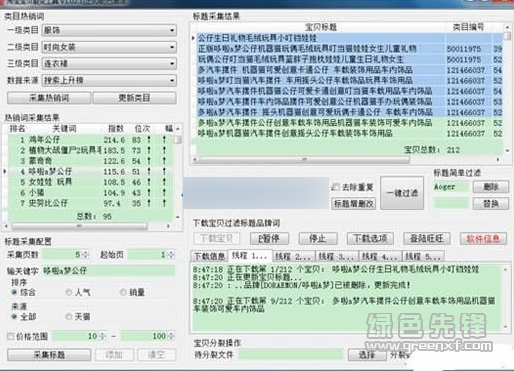Switch to the 线程 4 tab
This screenshot has width=514, height=371.
380,256
